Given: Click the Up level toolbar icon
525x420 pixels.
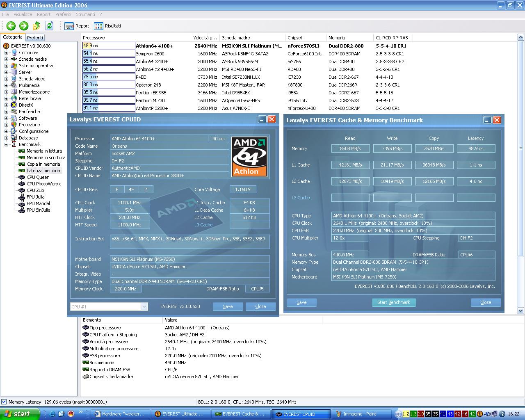Looking at the screenshot, I should pos(37,26).
